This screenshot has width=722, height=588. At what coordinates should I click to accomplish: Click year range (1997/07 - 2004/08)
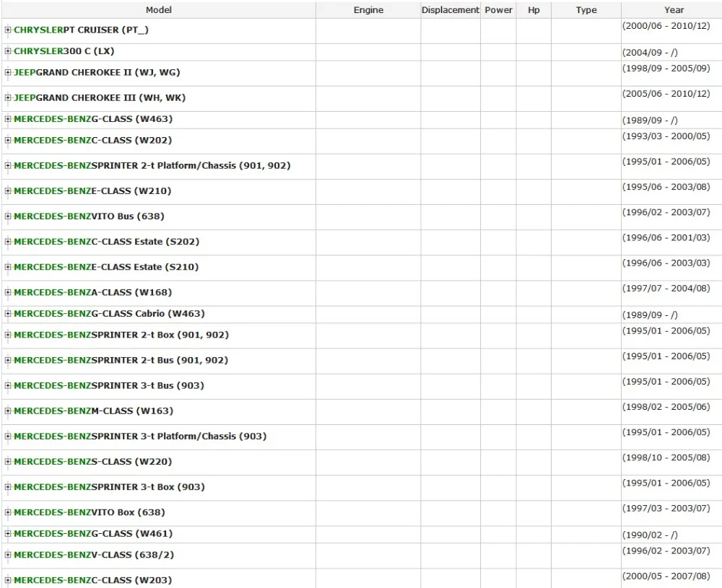[666, 288]
